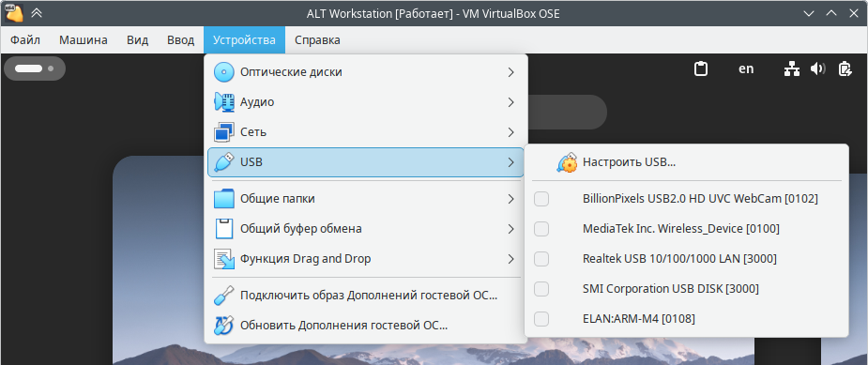
Task: Expand the Оптические диски submenu arrow
Action: tap(510, 72)
